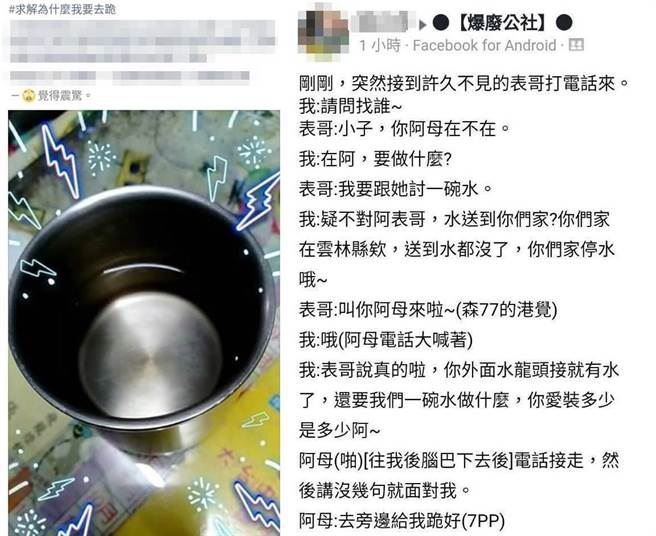The height and width of the screenshot is (536, 656).
Task: Click the 1 小時 post timestamp
Action: pyautogui.click(x=380, y=46)
